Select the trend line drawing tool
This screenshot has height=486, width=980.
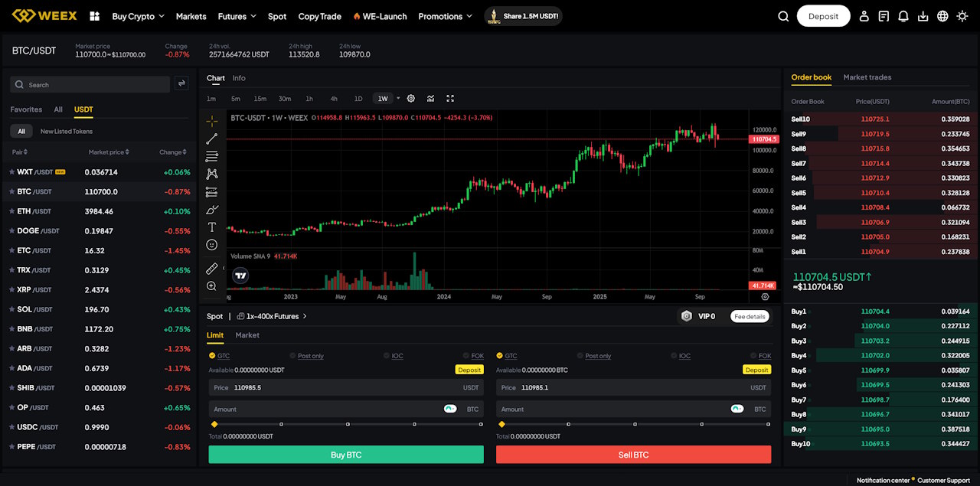pyautogui.click(x=211, y=138)
